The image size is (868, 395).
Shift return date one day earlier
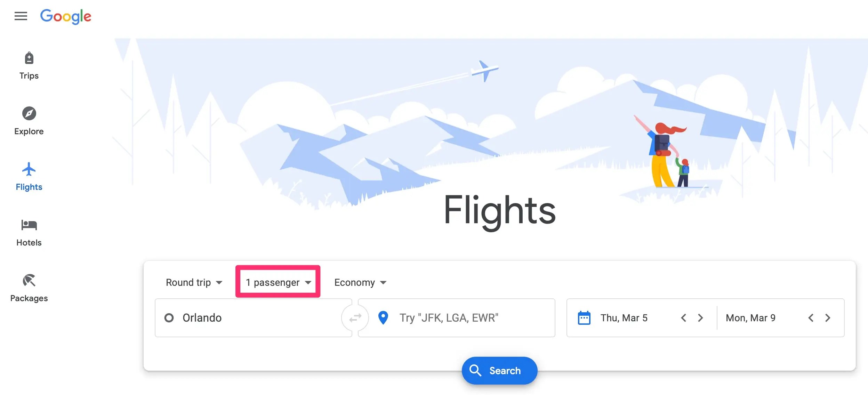(x=811, y=318)
